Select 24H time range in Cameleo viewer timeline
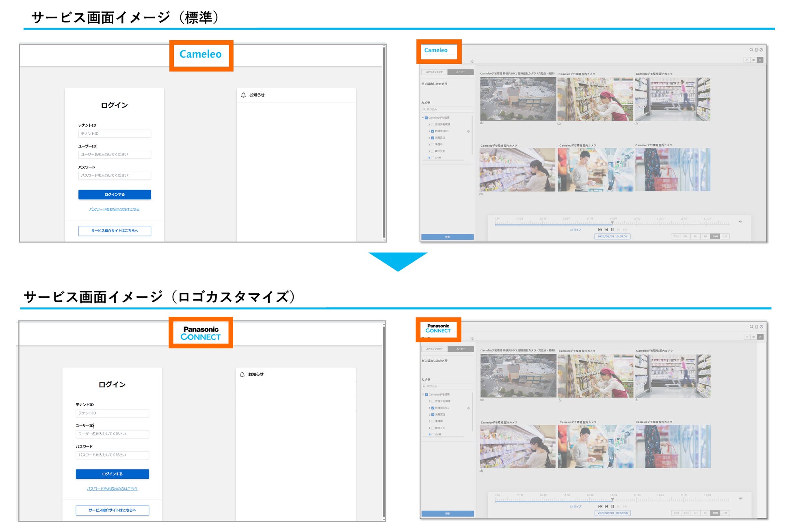This screenshot has width=792, height=532. [686, 236]
